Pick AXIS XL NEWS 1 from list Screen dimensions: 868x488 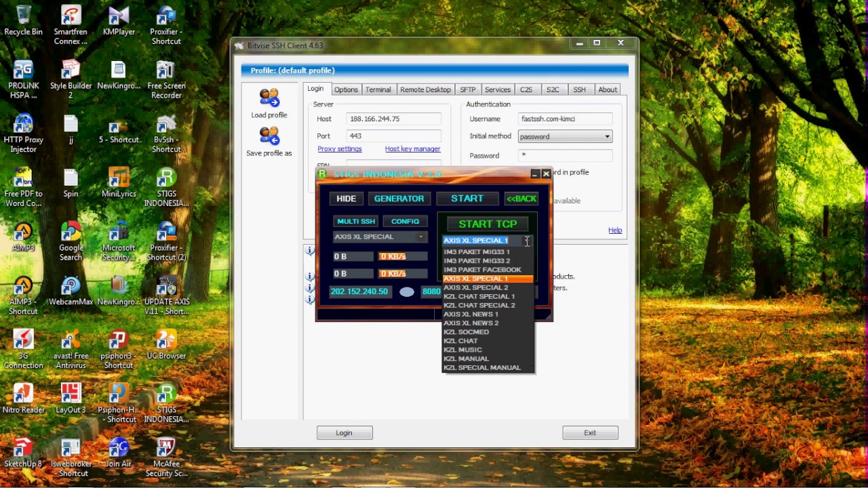point(488,314)
